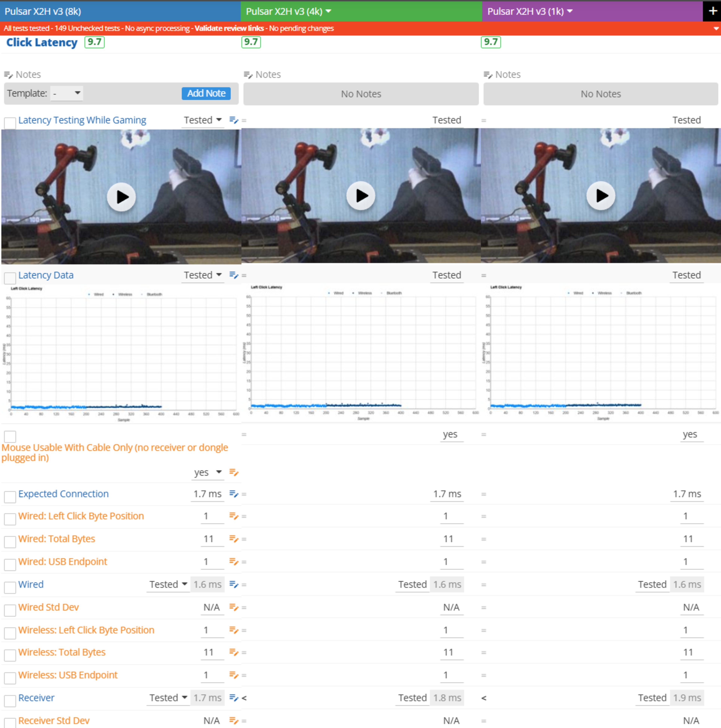Expand the red status bar arrow
The height and width of the screenshot is (728, 721).
(x=716, y=29)
